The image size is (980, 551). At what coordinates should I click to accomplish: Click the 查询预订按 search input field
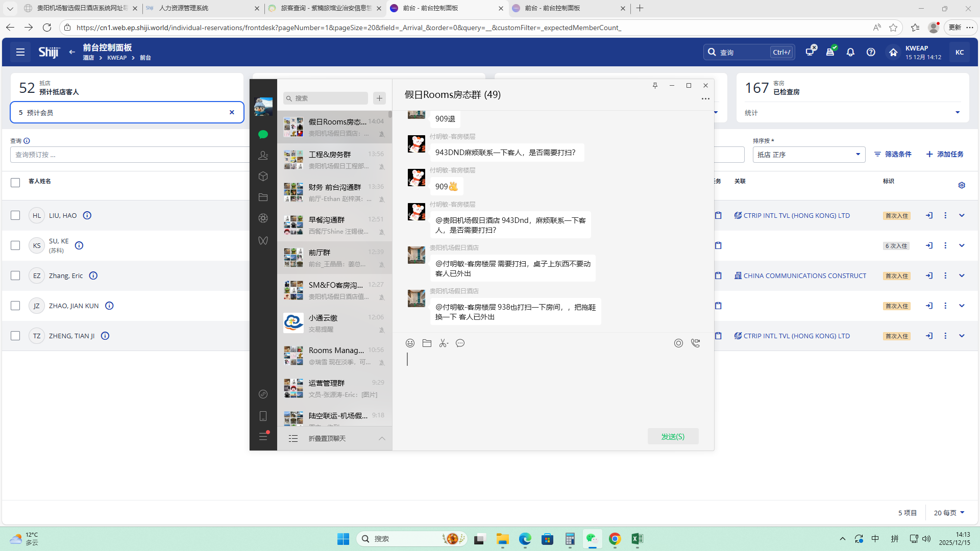pos(128,155)
